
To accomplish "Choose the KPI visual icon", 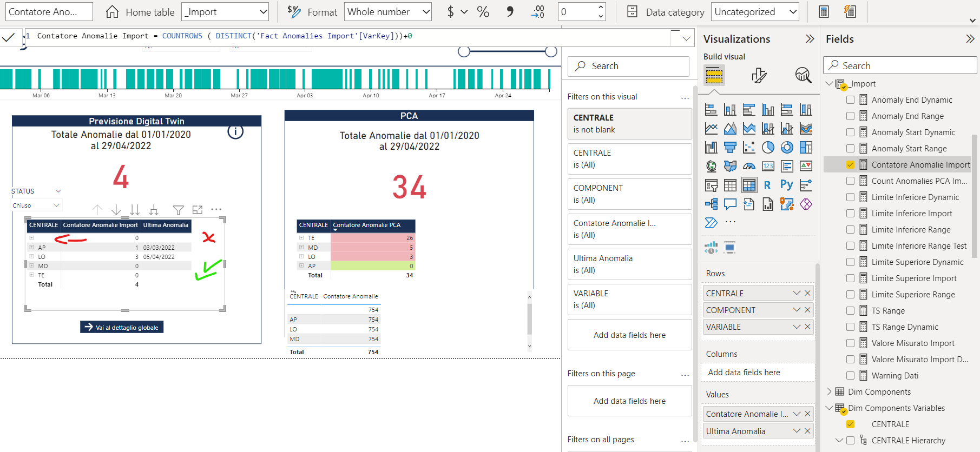I will point(806,166).
